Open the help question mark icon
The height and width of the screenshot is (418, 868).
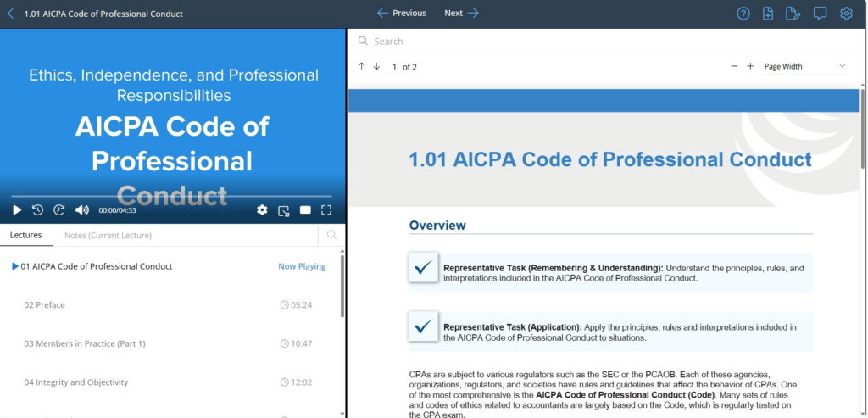click(x=743, y=14)
